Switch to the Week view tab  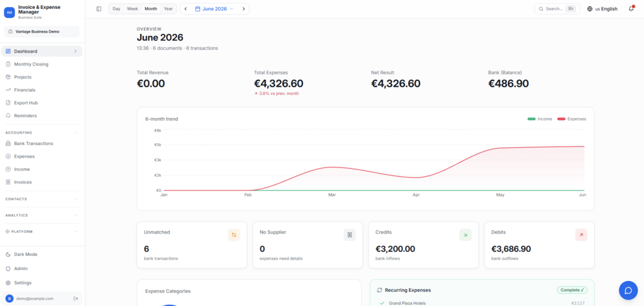(132, 8)
